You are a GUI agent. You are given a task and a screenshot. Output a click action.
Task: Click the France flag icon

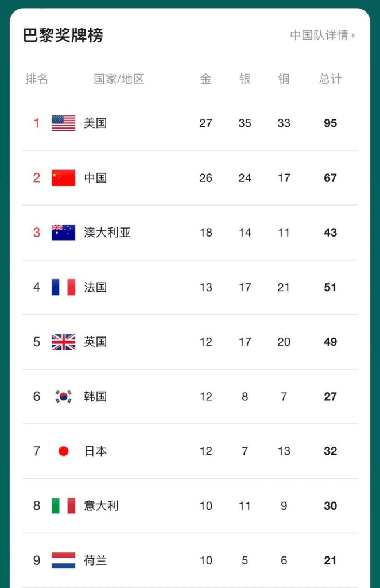click(x=63, y=287)
